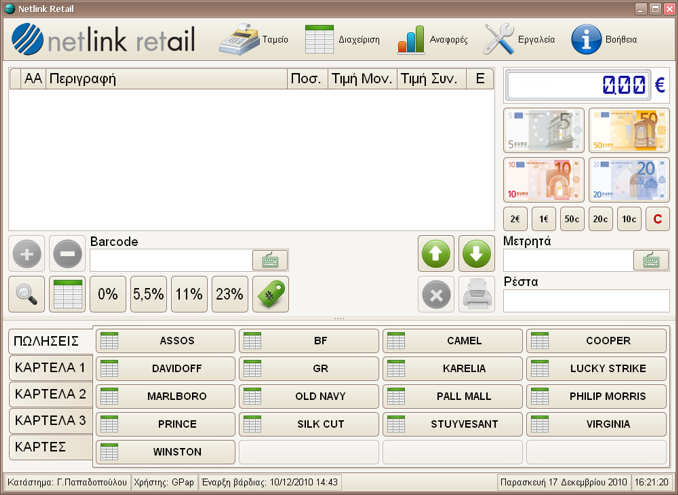Screen dimensions: 678x495
Task: Open the Εργαλεία tools section
Action: pos(519,39)
